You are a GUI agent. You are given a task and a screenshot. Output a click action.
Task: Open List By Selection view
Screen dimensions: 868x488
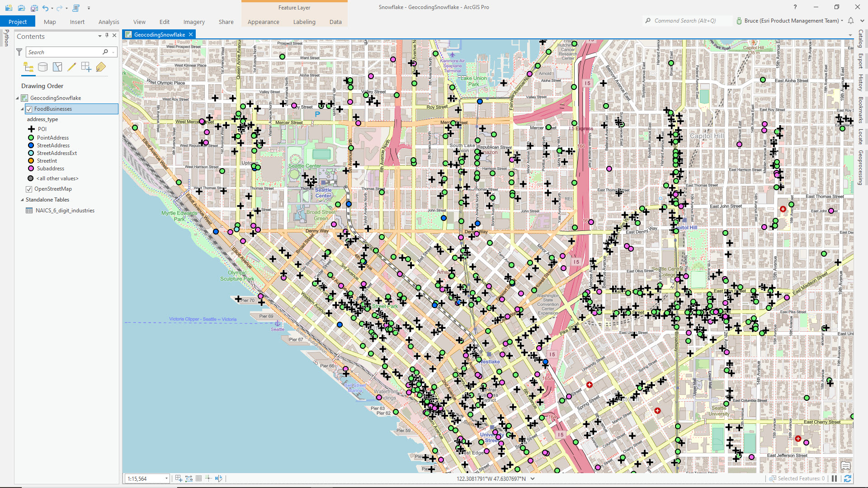(57, 67)
